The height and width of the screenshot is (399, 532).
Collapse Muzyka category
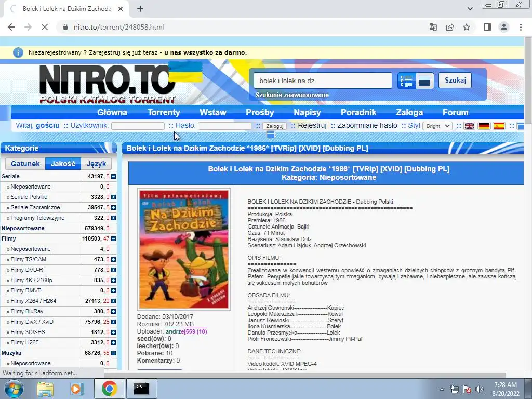point(114,353)
